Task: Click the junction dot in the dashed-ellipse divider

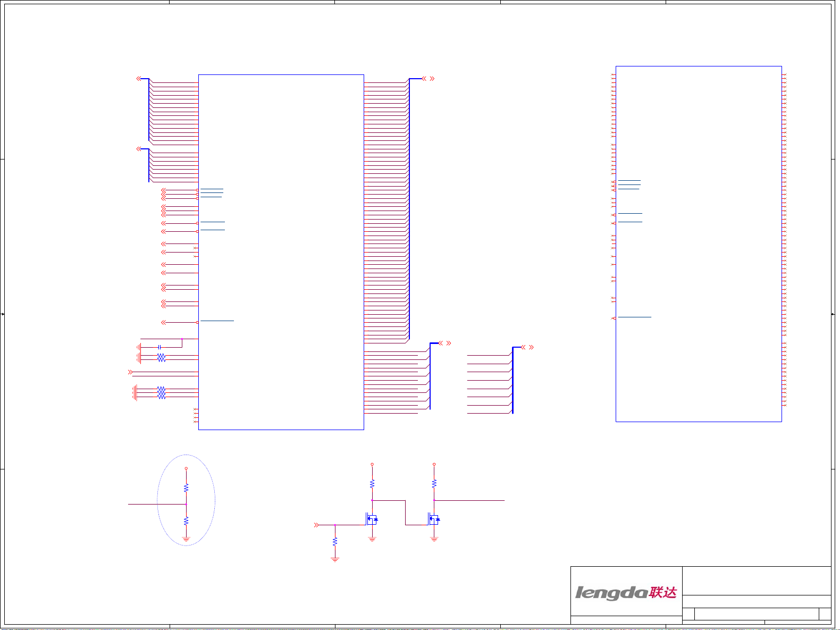Action: [186, 504]
